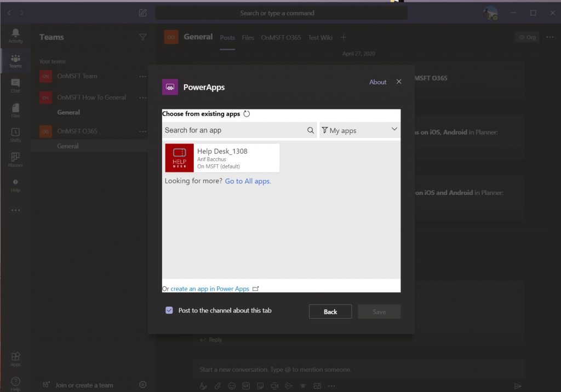The image size is (561, 392).
Task: Open more apps ellipsis in the sidebar
Action: pos(15,210)
